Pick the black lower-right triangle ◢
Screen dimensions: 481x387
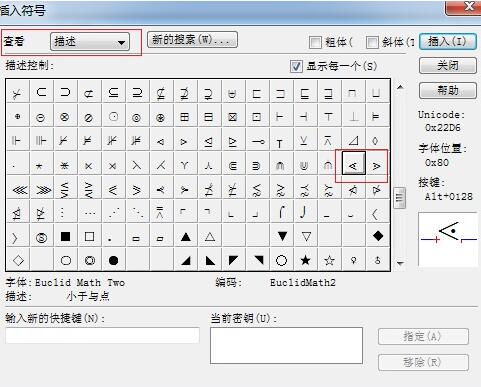coord(186,260)
